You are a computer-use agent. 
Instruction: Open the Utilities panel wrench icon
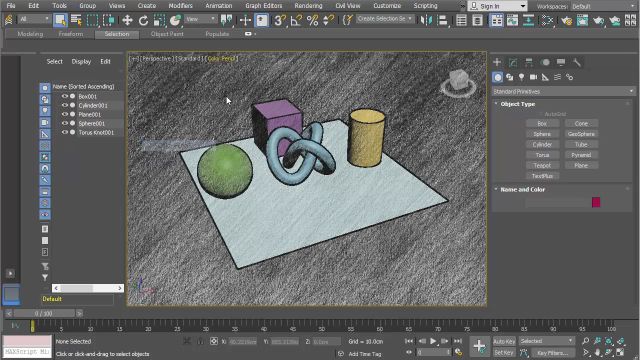577,62
